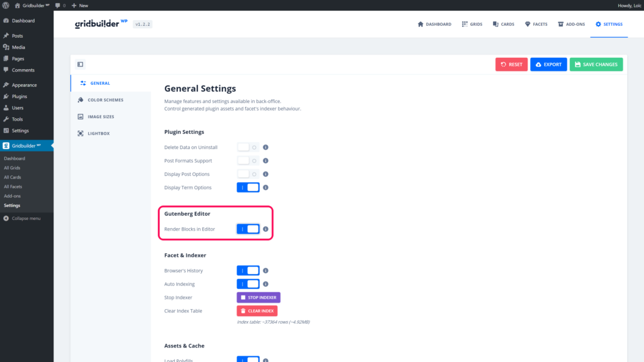Click Save Changes button
Image resolution: width=644 pixels, height=362 pixels.
click(x=596, y=65)
